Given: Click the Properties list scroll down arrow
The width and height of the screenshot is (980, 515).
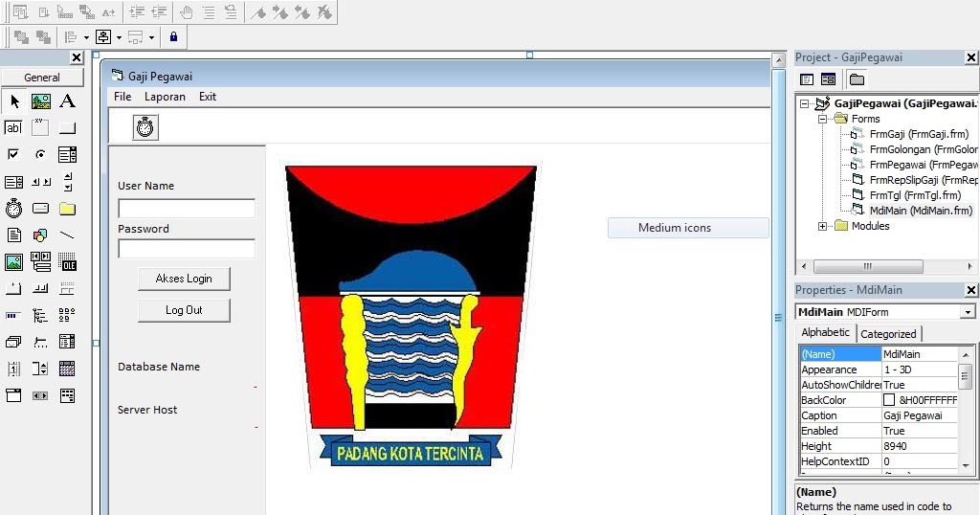Looking at the screenshot, I should (967, 465).
